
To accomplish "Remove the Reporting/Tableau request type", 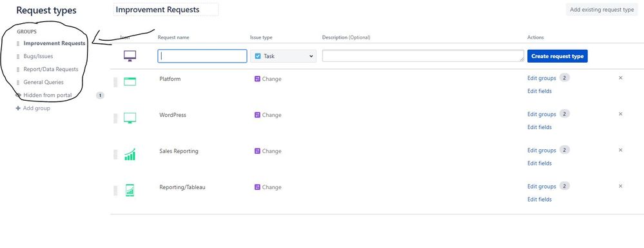I will click(621, 186).
